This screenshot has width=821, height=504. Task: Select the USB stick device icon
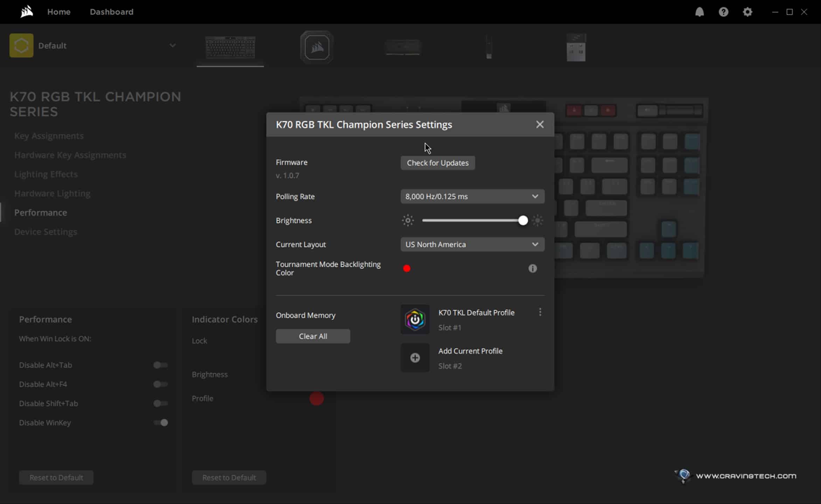point(489,47)
